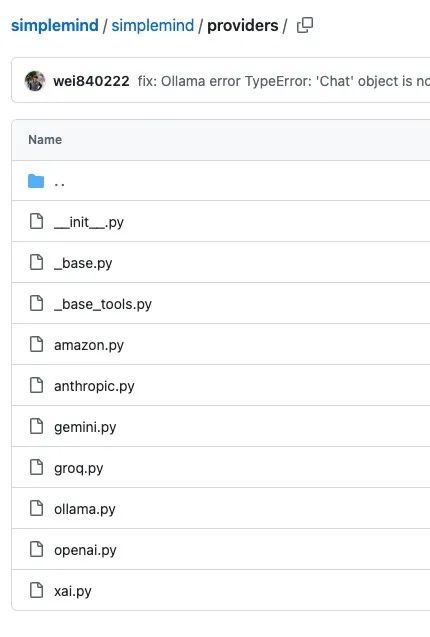Open the groq.py file
The image size is (430, 637).
coord(78,468)
